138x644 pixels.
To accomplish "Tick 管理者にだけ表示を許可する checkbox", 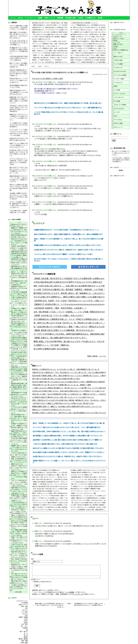I will click(33, 582).
